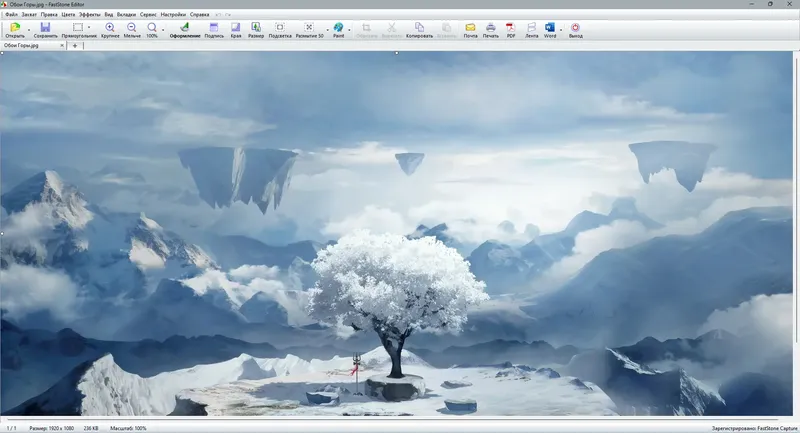Screen dimensions: 800x433
Task: Open the Настройки menu
Action: (173, 15)
